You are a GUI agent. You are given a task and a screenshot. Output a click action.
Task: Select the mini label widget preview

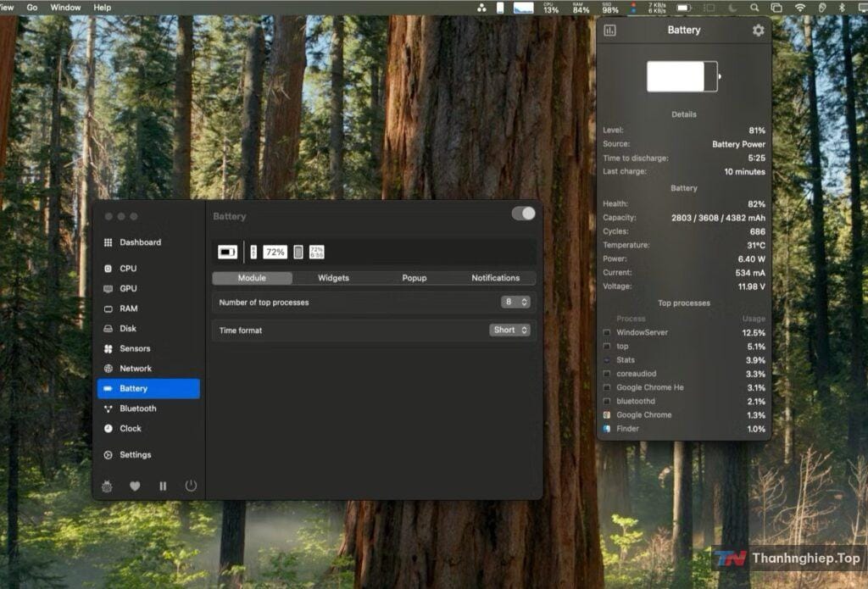pyautogui.click(x=253, y=253)
